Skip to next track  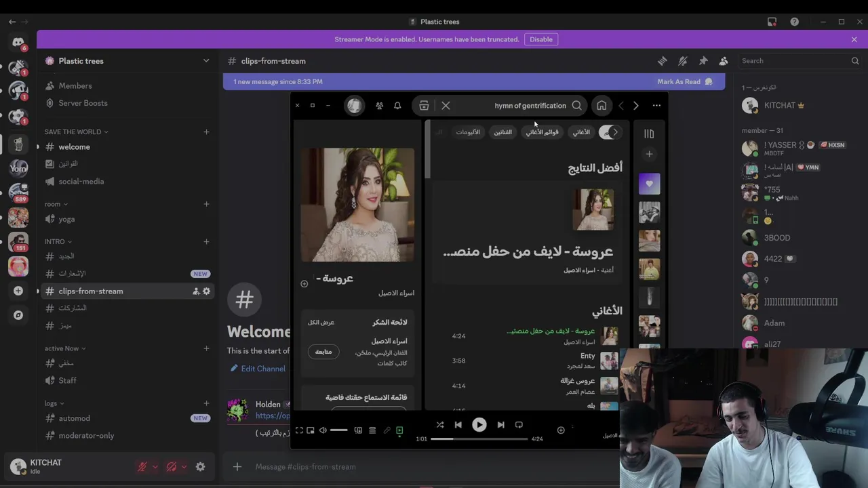coord(500,425)
